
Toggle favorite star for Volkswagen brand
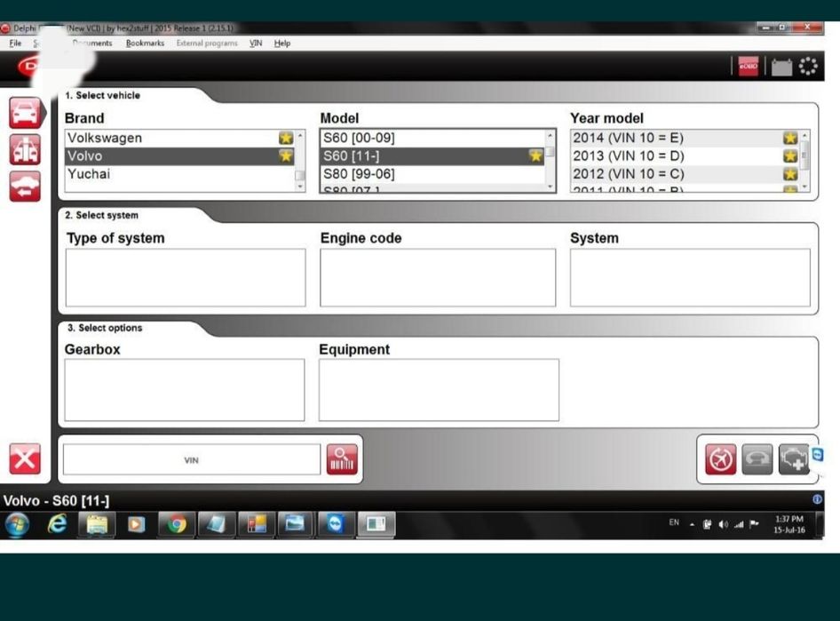[286, 138]
